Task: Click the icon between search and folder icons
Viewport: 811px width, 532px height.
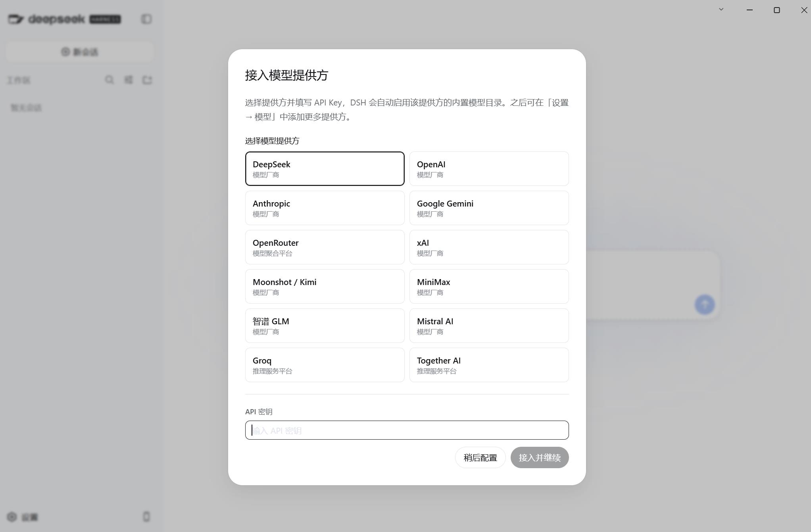Action: 129,80
